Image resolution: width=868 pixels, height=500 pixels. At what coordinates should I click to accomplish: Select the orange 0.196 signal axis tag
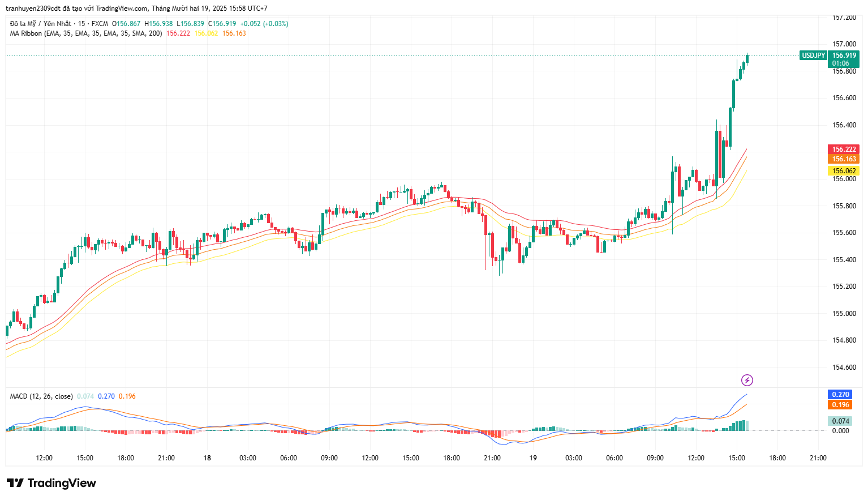[840, 405]
